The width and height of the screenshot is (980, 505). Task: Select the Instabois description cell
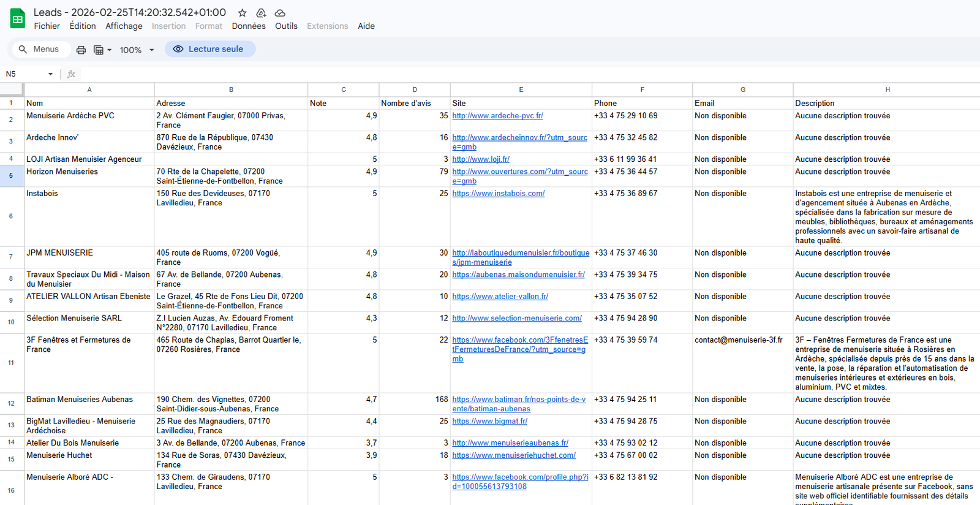pos(887,217)
